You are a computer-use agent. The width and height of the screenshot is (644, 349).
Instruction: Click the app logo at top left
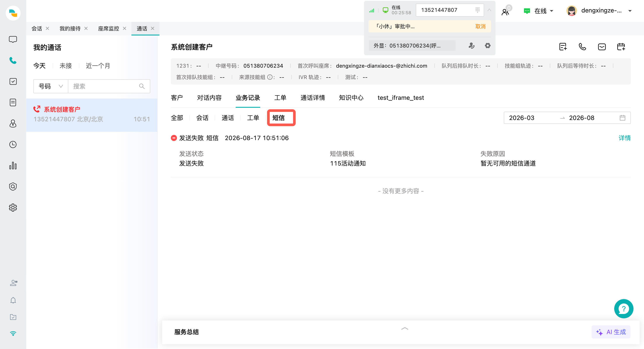[x=13, y=13]
